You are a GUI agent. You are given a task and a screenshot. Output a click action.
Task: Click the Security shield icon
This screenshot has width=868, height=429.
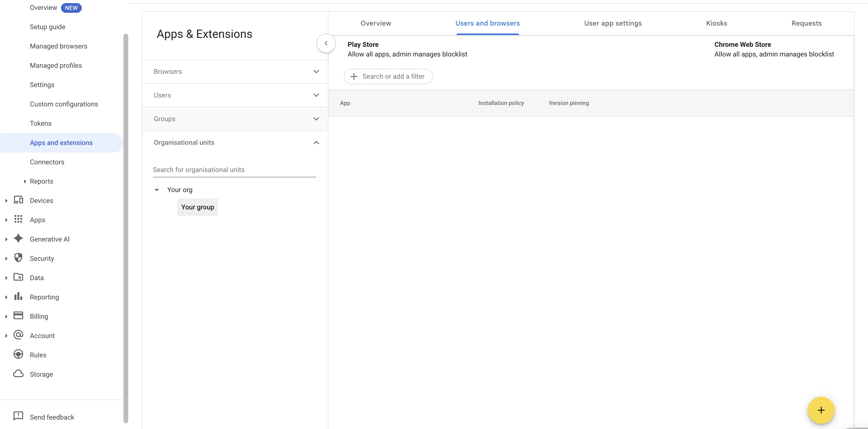tap(18, 258)
